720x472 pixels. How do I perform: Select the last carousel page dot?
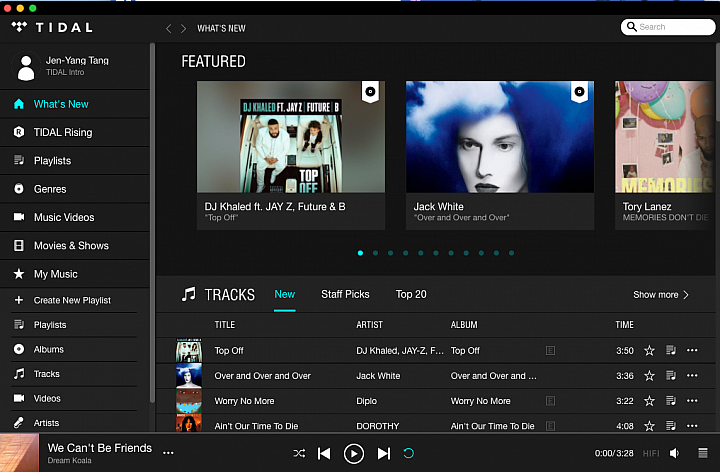point(512,253)
